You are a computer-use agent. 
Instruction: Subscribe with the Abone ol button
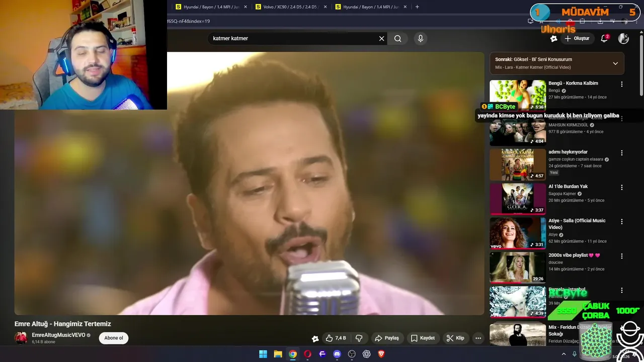[x=114, y=338]
